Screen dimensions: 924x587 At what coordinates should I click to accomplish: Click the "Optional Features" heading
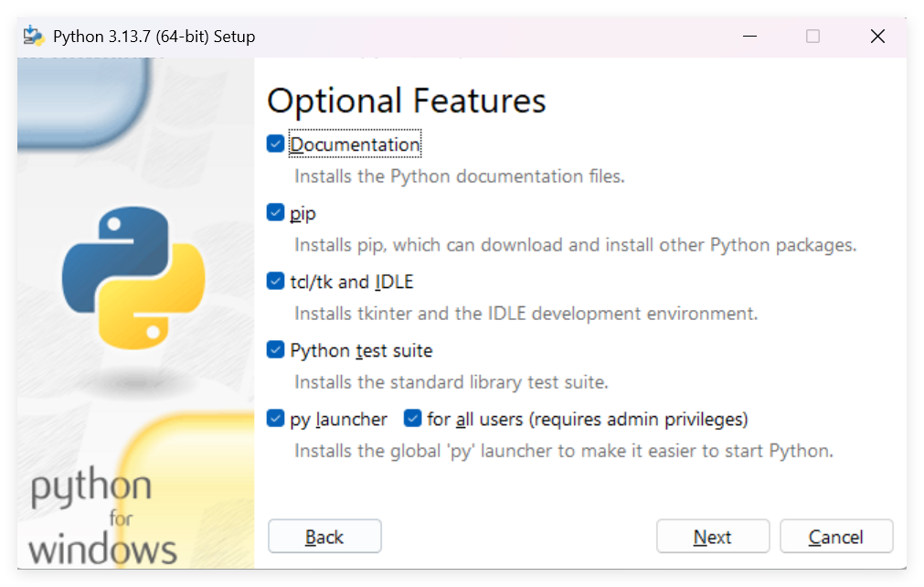[406, 101]
